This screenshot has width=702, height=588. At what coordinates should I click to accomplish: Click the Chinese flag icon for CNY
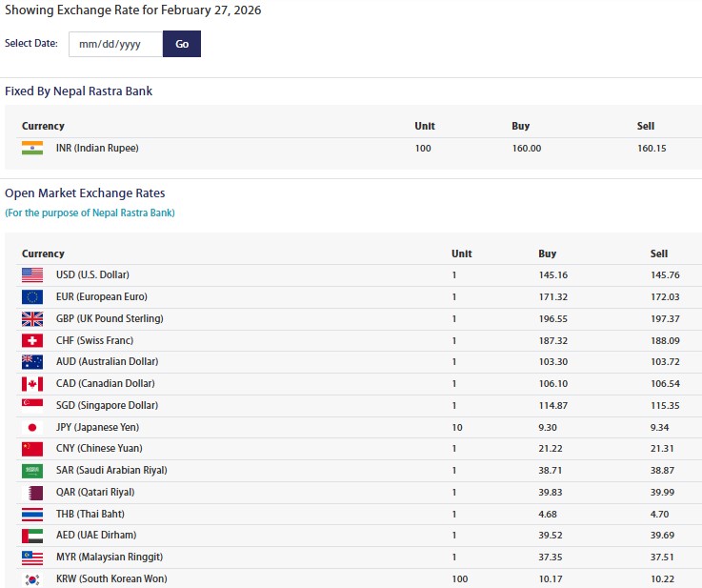31,449
